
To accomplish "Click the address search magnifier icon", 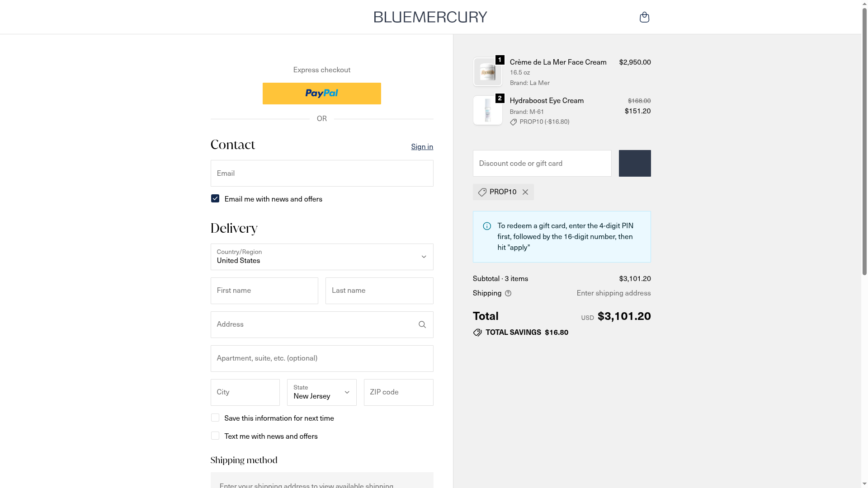I will click(x=422, y=324).
